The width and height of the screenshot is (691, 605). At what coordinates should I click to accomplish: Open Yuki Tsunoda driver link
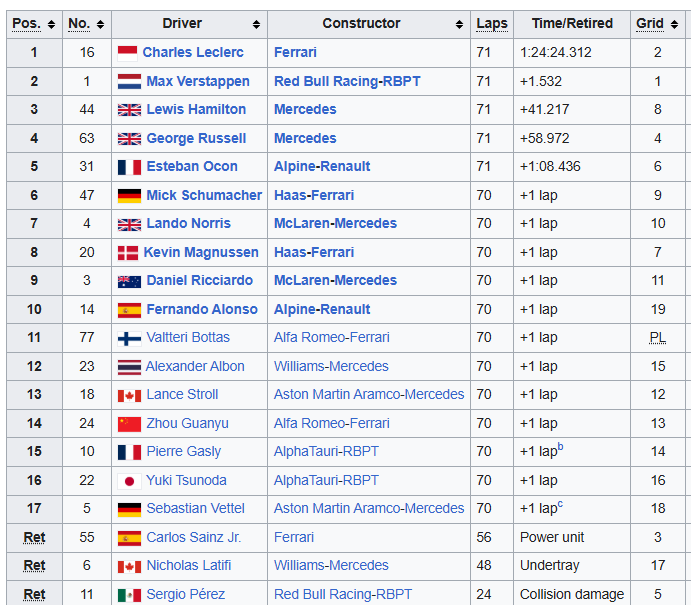click(x=186, y=480)
